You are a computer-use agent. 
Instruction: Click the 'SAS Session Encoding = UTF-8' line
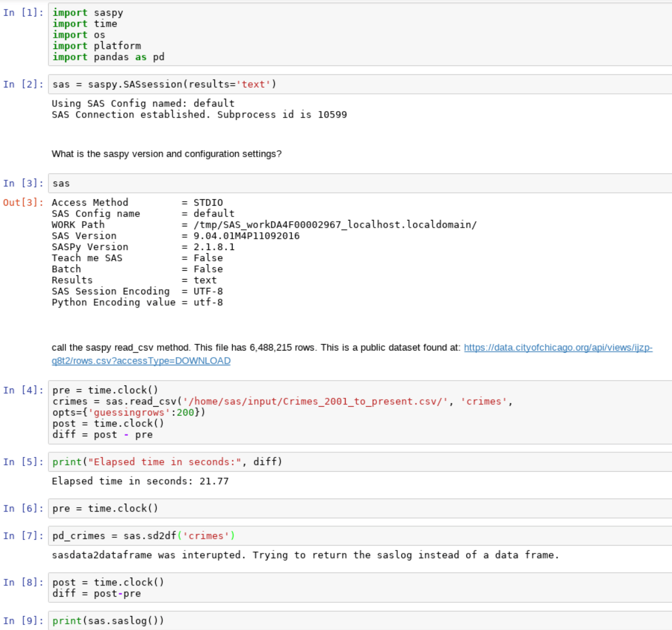coord(137,291)
